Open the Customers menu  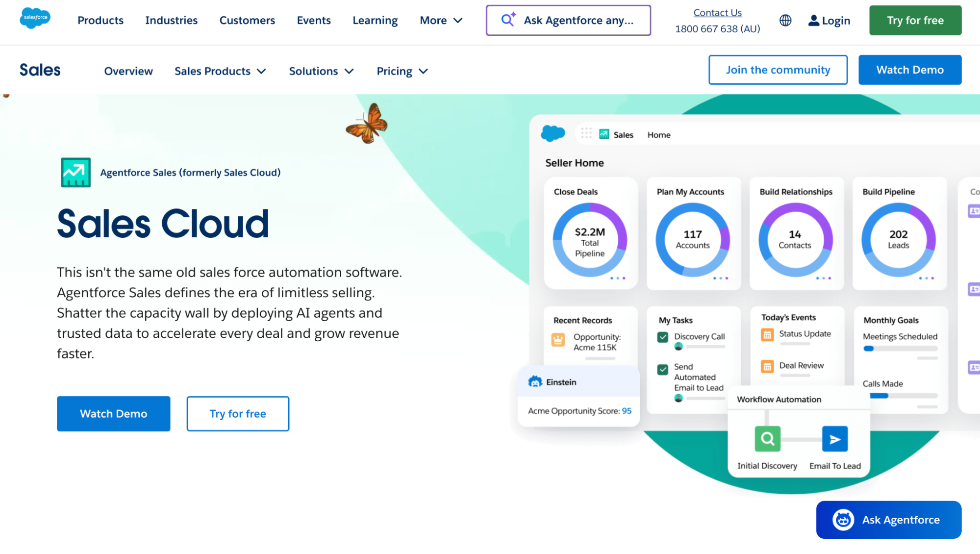click(247, 20)
